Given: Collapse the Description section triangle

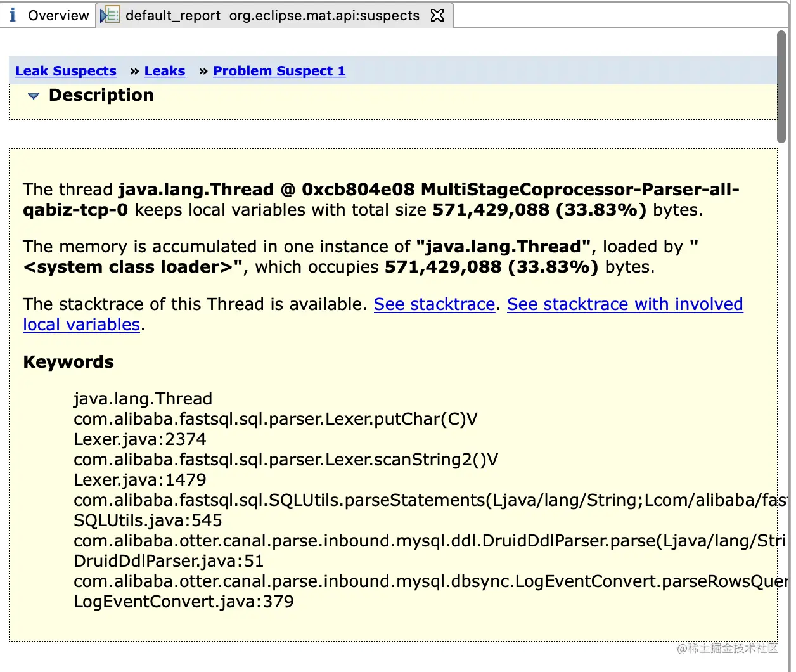Looking at the screenshot, I should (x=34, y=96).
